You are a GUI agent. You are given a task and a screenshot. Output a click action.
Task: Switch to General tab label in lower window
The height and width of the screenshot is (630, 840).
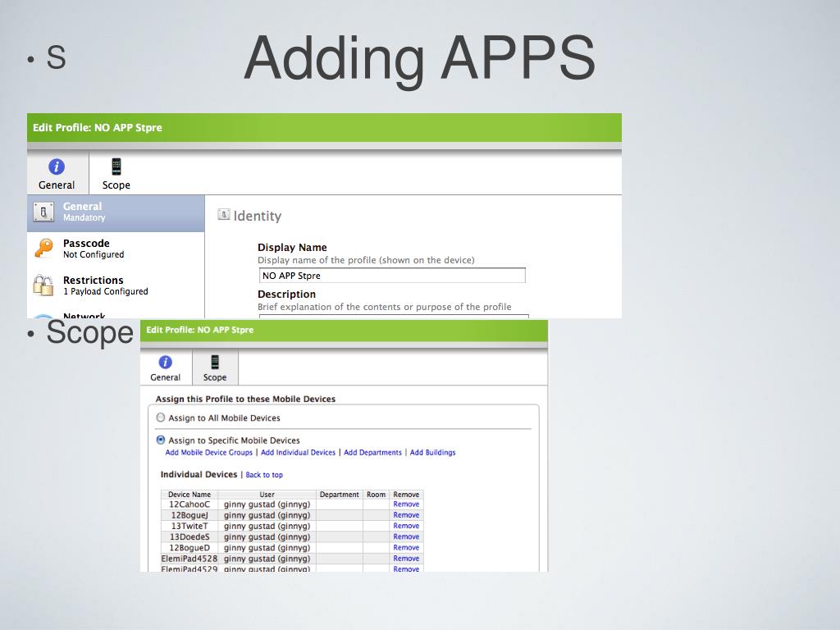point(166,377)
